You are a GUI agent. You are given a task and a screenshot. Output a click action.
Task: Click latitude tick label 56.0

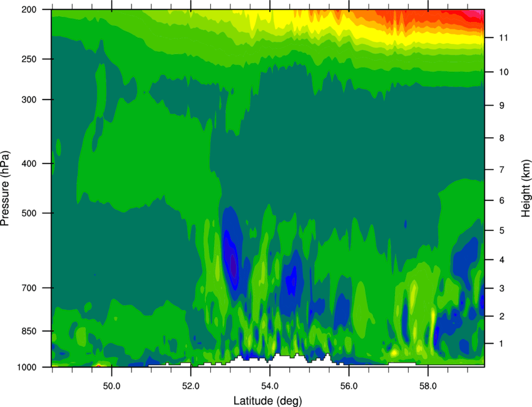click(349, 386)
